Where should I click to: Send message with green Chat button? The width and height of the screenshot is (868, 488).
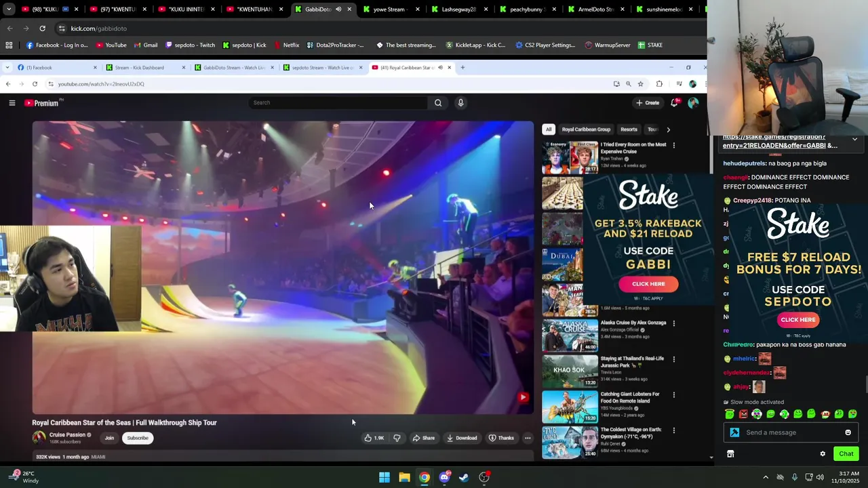pos(846,454)
